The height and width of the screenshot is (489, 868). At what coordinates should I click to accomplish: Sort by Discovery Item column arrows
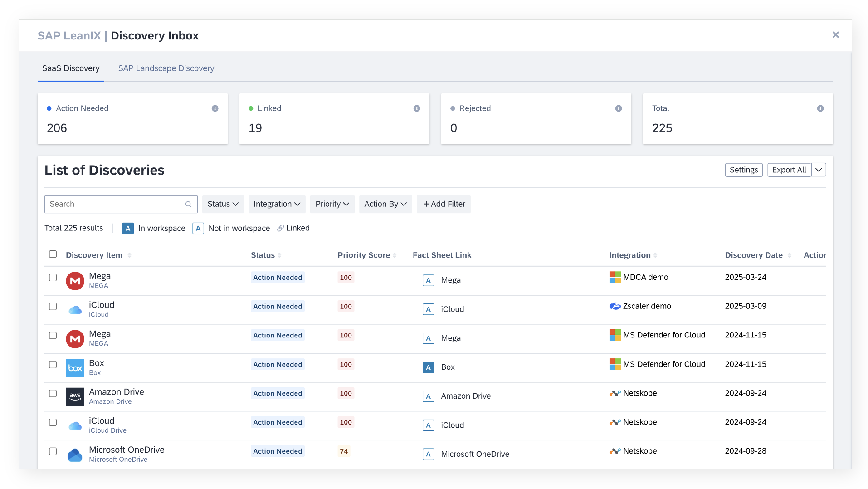pos(129,255)
